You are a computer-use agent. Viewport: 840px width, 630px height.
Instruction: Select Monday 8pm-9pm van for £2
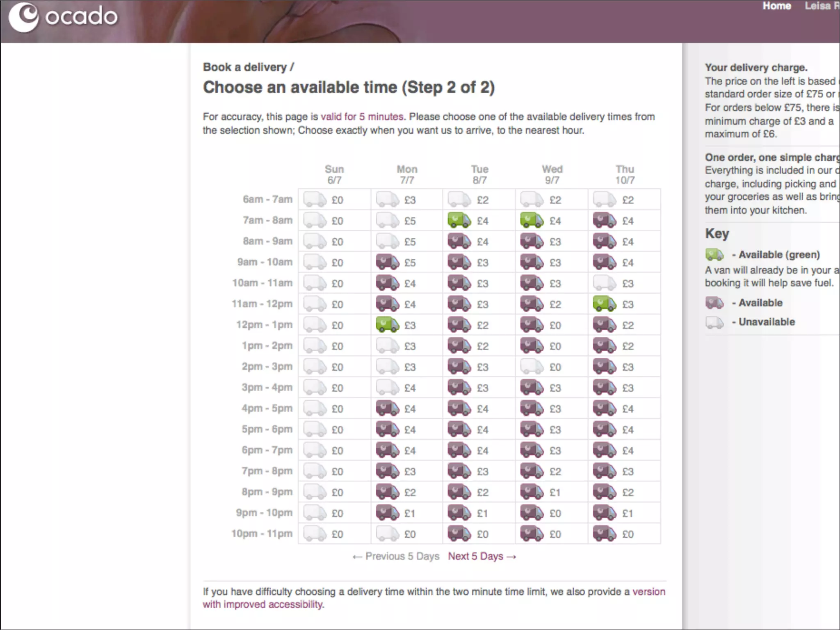click(x=387, y=492)
